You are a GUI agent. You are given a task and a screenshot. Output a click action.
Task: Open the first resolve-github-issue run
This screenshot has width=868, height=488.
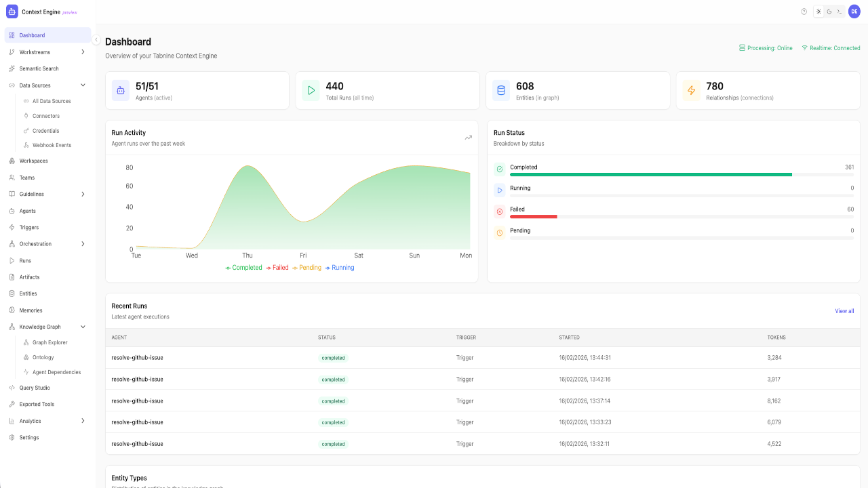point(137,358)
